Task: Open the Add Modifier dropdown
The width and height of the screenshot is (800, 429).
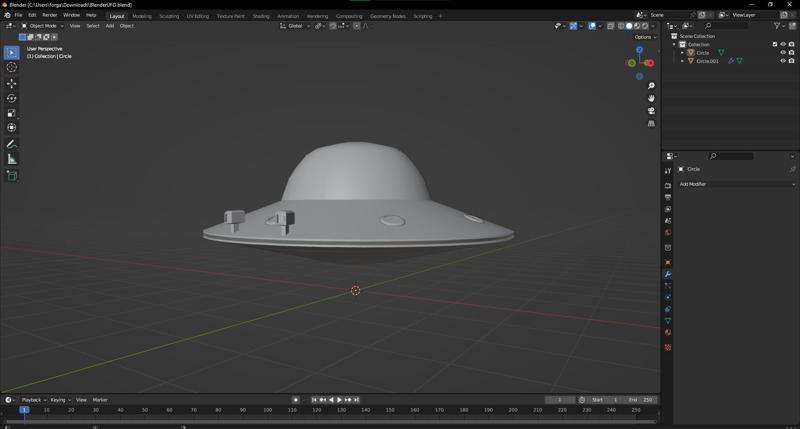Action: pos(736,184)
